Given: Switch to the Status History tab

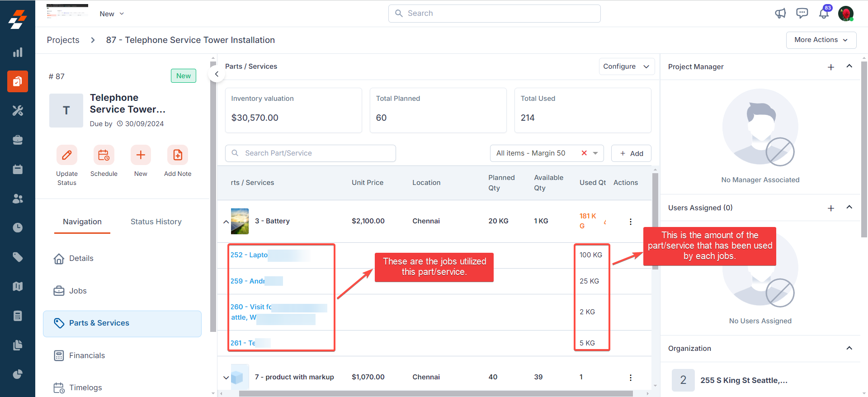Looking at the screenshot, I should [156, 222].
